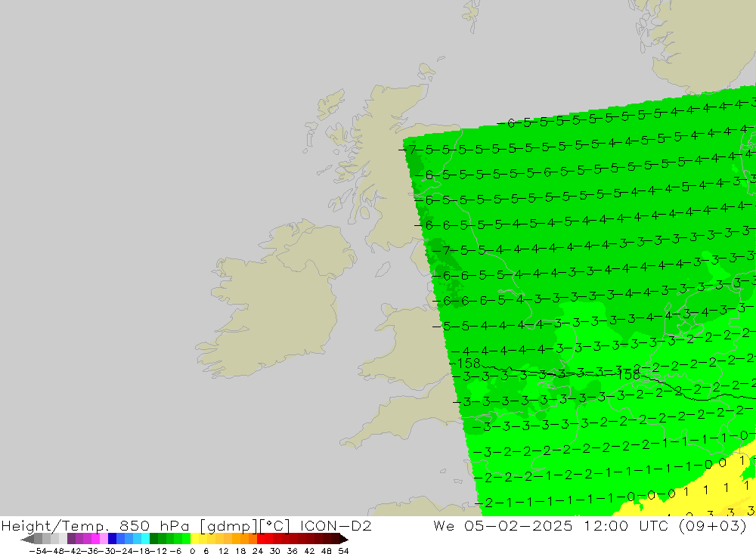Image resolution: width=756 pixels, height=554 pixels.
Task: Select the gray left arrow end of color scale
Action: click(27, 539)
